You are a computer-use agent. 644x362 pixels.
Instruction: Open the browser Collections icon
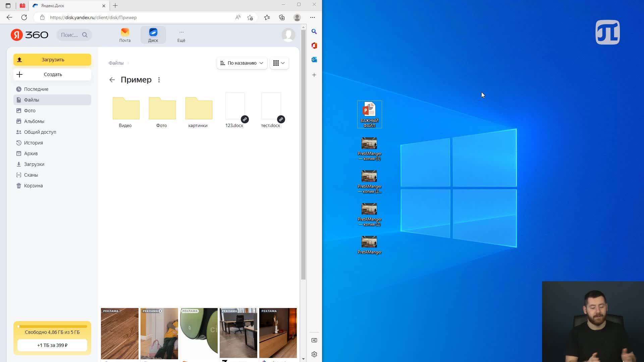click(282, 17)
